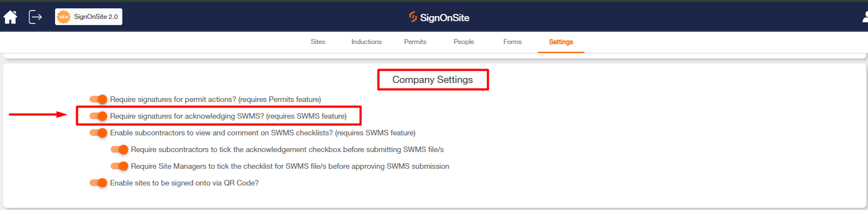868x210 pixels.
Task: Toggle subcontractors view and comment on SWMS checklists
Action: click(x=98, y=133)
